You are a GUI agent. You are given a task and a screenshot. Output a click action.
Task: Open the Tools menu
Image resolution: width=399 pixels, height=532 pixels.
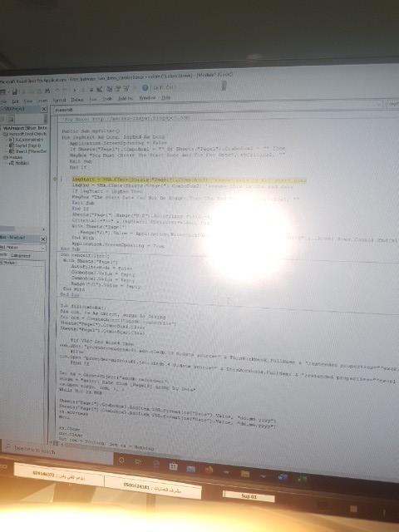(x=107, y=99)
